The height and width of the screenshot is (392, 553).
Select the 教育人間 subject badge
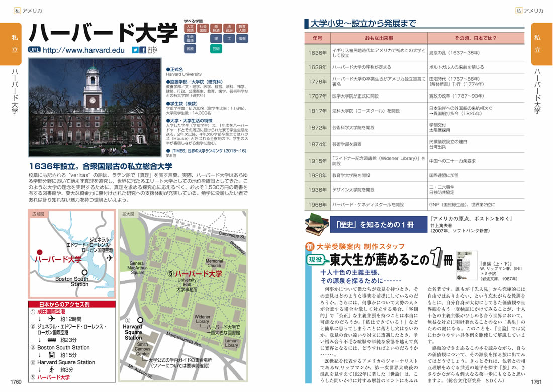pos(242,28)
